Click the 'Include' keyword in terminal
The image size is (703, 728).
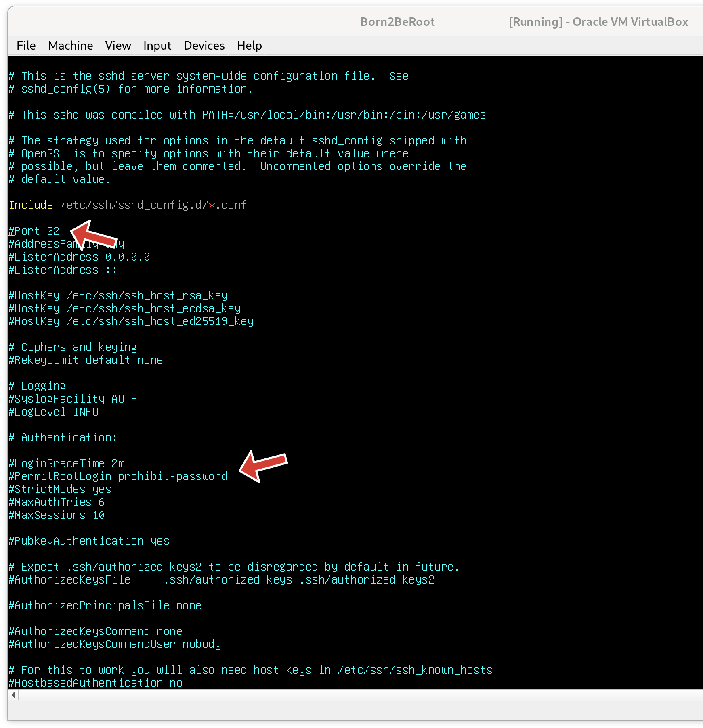[31, 205]
